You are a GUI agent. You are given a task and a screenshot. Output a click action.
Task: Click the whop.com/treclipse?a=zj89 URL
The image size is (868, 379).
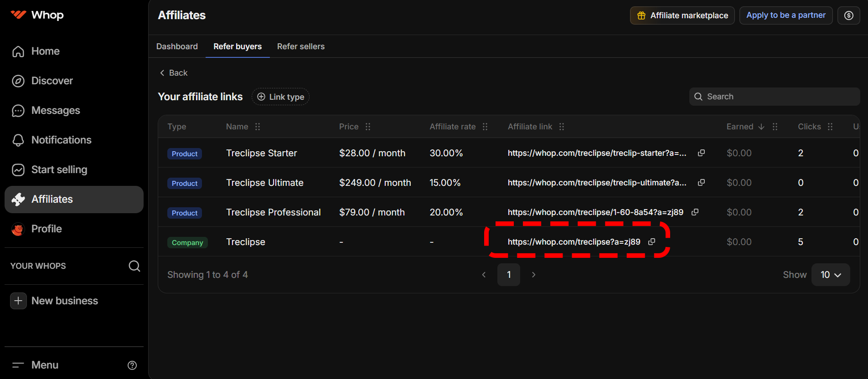pyautogui.click(x=574, y=242)
